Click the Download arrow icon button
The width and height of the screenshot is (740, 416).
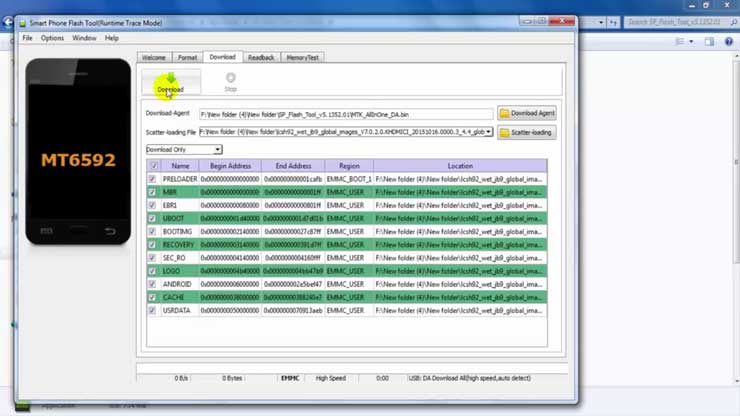pos(171,82)
